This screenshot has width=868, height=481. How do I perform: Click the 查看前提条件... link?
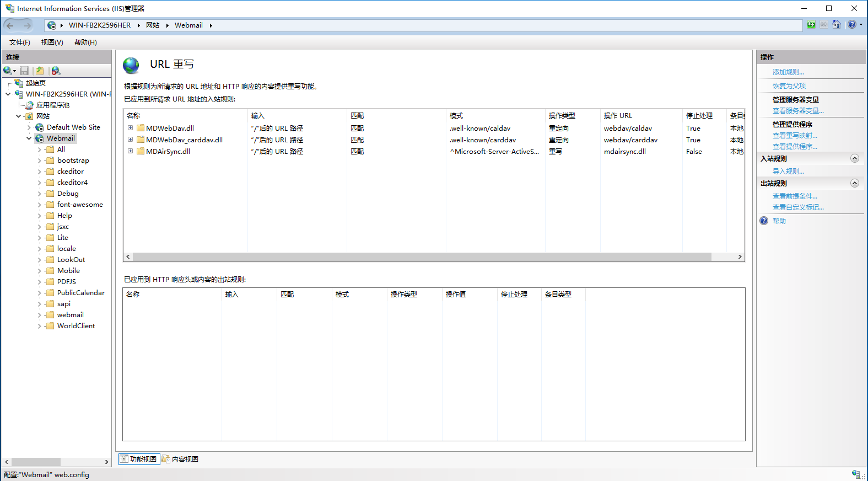coord(795,196)
